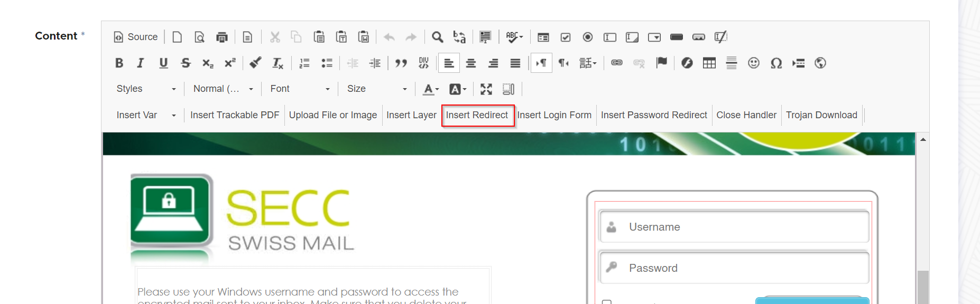Insert a Table icon
This screenshot has height=304, width=980.
[x=709, y=63]
